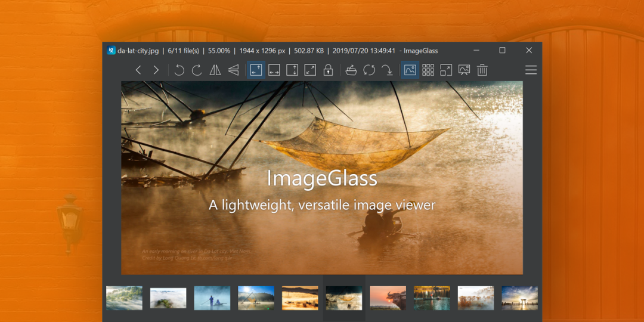
Task: Select the white cloud-covered hill thumbnail
Action: [168, 298]
